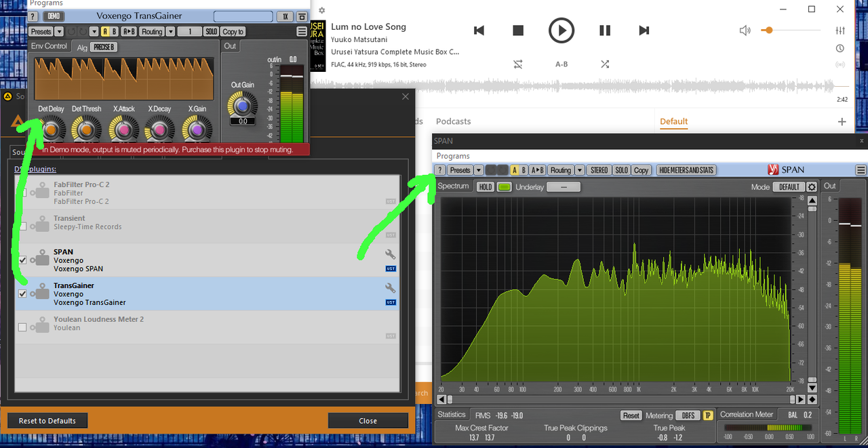This screenshot has width=868, height=448.
Task: Open SPAN help question-mark button
Action: pyautogui.click(x=440, y=170)
